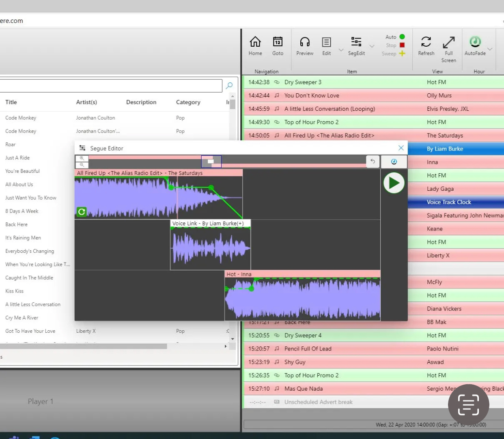Click the Home navigation icon
Image resolution: width=504 pixels, height=439 pixels.
(x=255, y=42)
